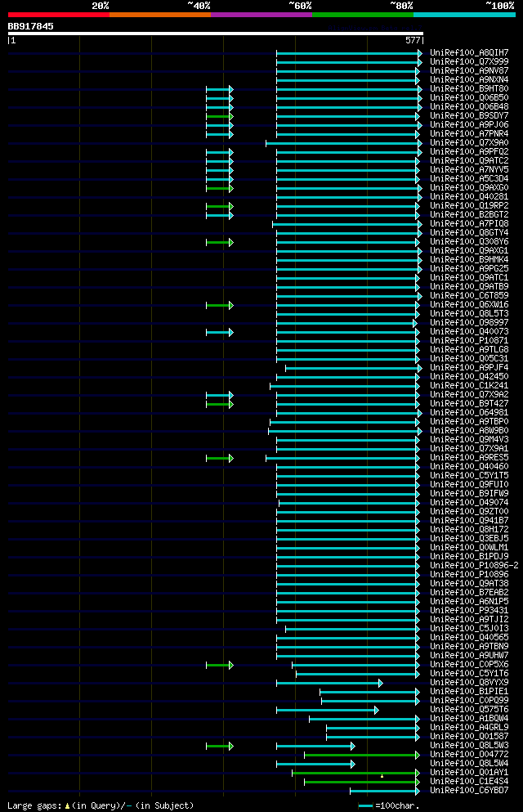Click the UniRef100_O98997 label

tap(469, 323)
